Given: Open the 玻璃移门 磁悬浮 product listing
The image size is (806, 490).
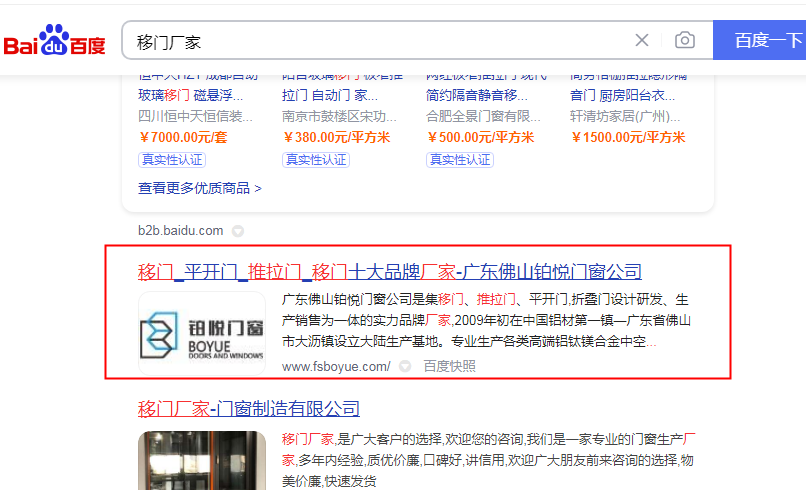Looking at the screenshot, I should coord(190,96).
